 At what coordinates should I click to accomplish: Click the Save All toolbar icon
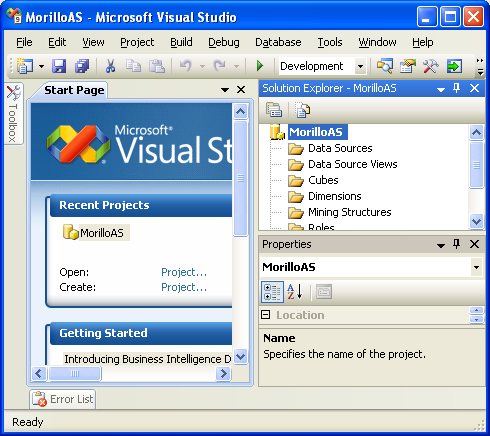(82, 66)
